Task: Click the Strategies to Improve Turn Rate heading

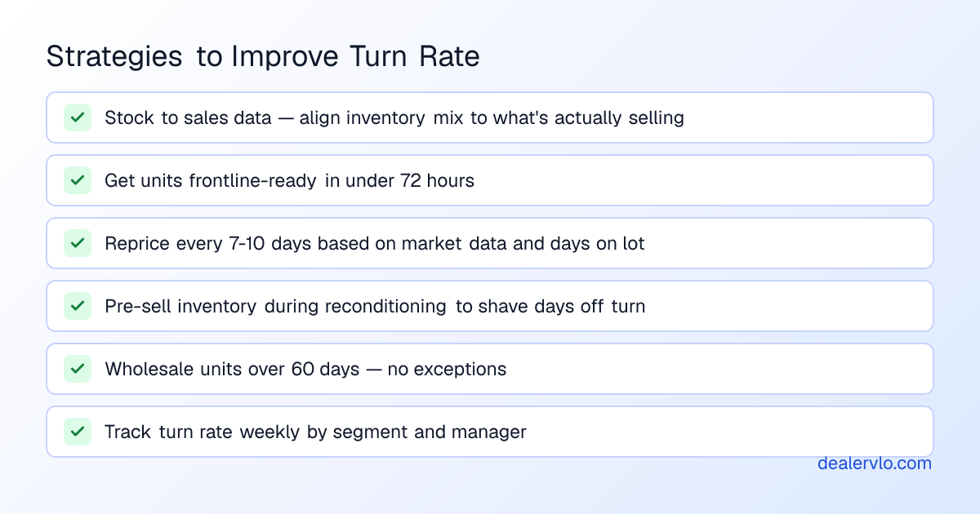Action: [263, 57]
